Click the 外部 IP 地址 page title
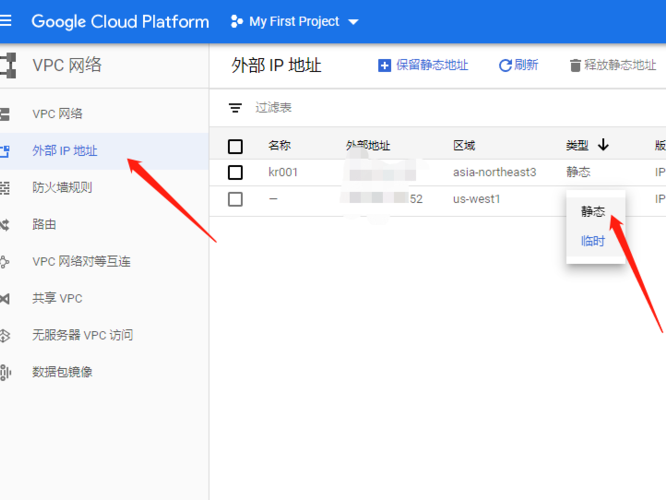Screen dimensions: 666x500 [x=276, y=65]
